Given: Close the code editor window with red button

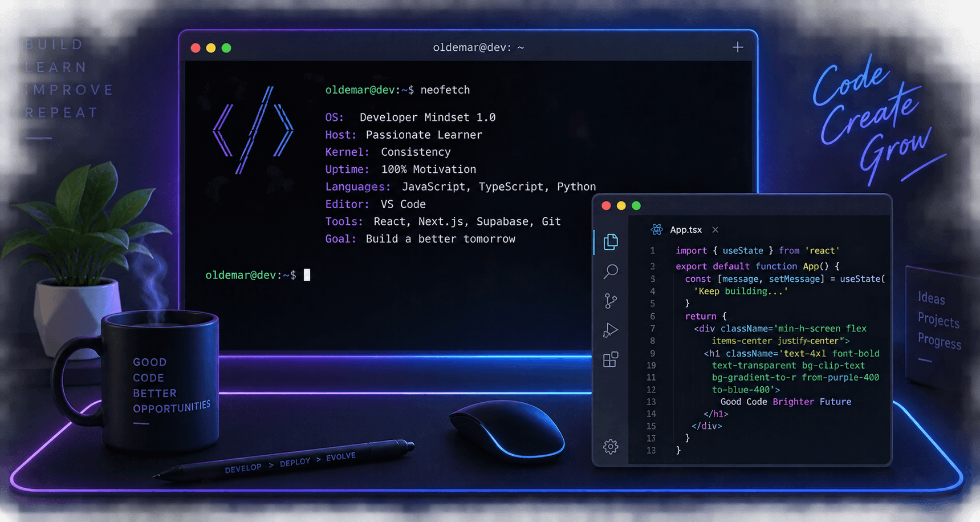Looking at the screenshot, I should [606, 205].
